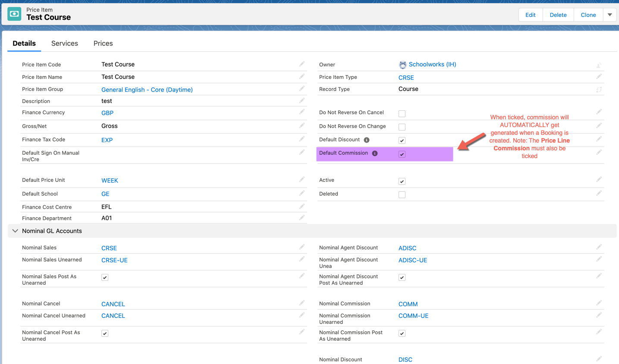
Task: Open Schoolworks (IH) owner link
Action: 432,64
